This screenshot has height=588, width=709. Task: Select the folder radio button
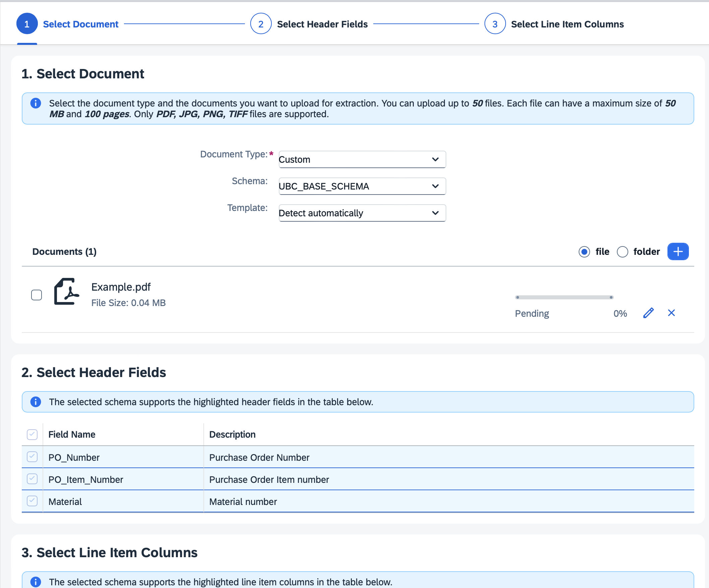click(x=622, y=252)
